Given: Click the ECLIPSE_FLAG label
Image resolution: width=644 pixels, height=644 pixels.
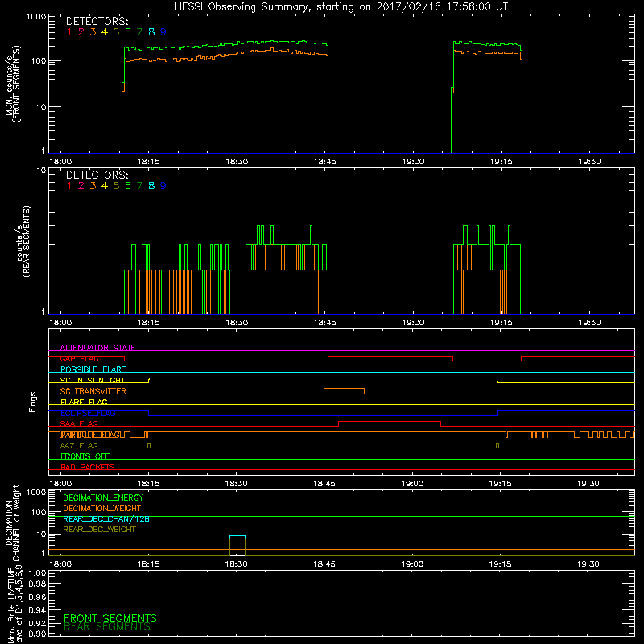Looking at the screenshot, I should [88, 413].
